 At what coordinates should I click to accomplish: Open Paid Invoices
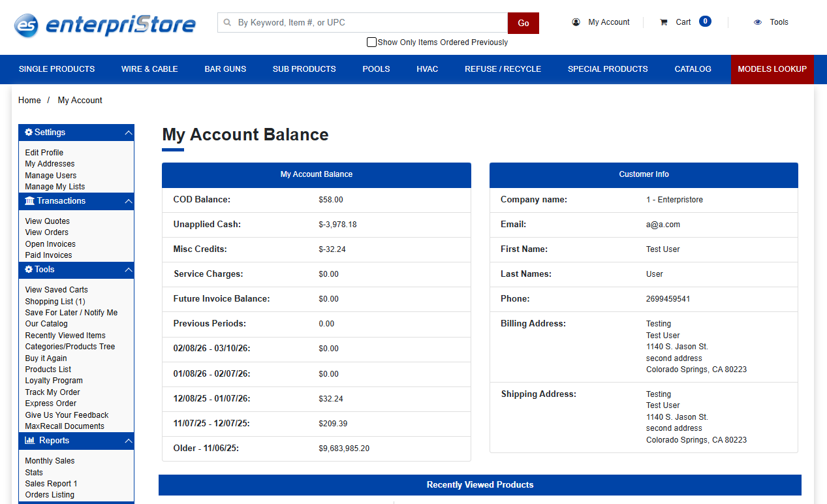[x=48, y=255]
